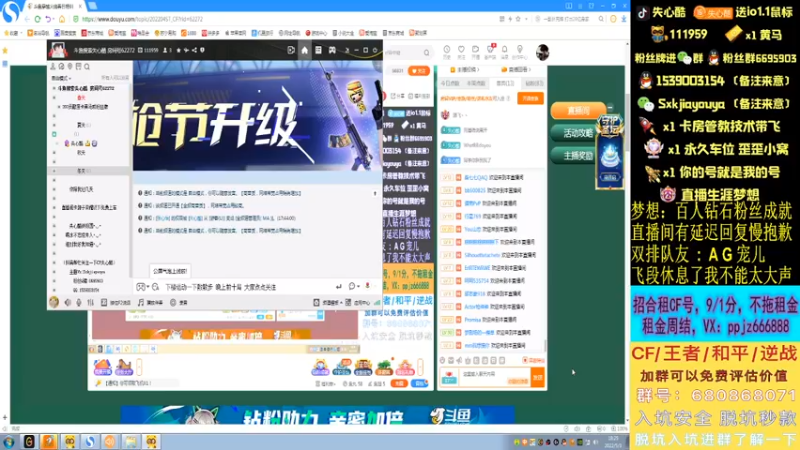
Task: Click the YY chat message input field
Action: click(x=247, y=287)
